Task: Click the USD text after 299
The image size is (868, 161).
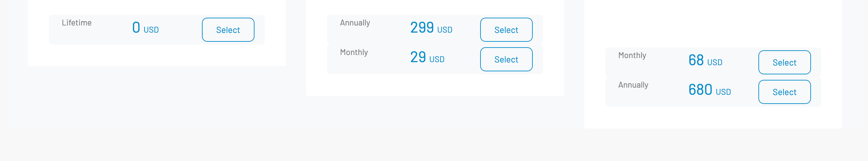Action: 445,30
